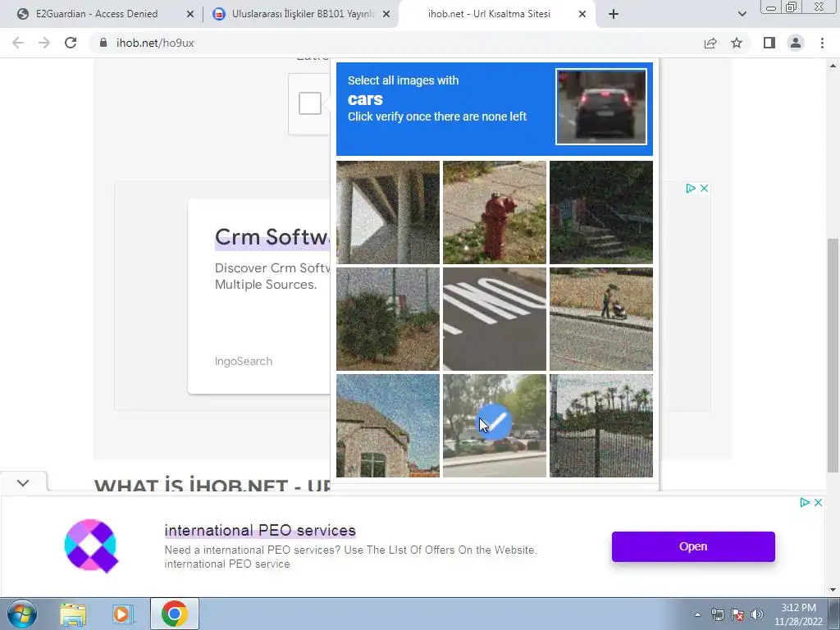Click the purple PEO ad logo
The height and width of the screenshot is (630, 840).
[x=92, y=546]
